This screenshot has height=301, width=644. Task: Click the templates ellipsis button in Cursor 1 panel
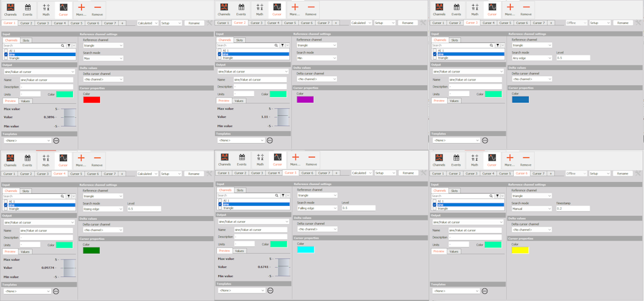click(x=56, y=140)
